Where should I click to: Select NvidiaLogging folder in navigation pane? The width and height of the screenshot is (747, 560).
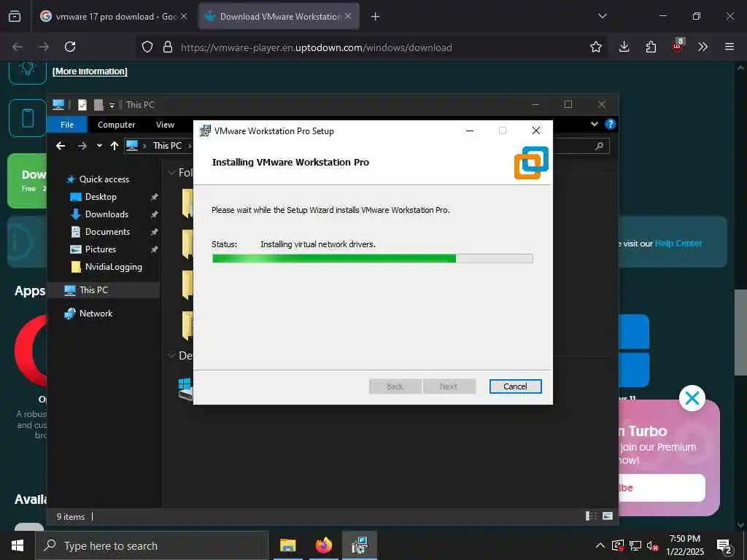pyautogui.click(x=113, y=267)
